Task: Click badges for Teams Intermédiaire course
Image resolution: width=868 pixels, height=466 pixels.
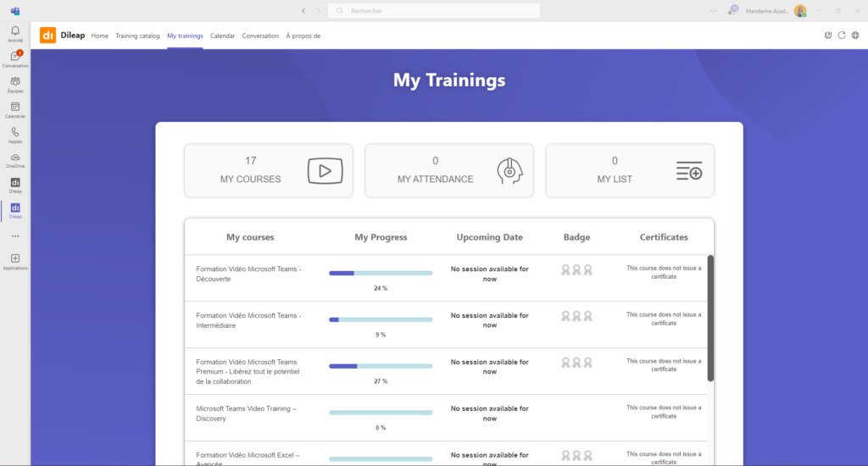Action: click(x=576, y=317)
